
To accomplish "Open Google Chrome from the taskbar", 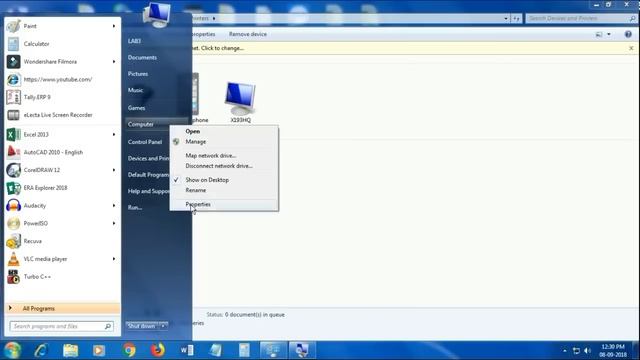I will (x=129, y=350).
